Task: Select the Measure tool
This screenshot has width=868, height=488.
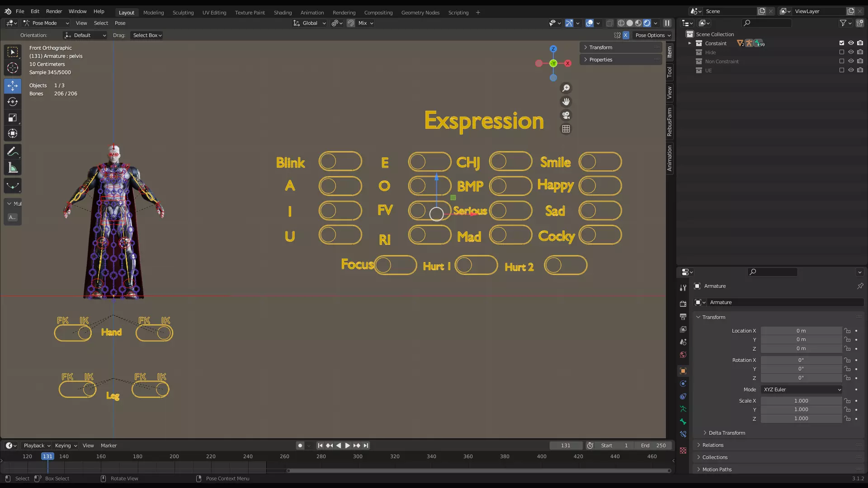Action: point(13,169)
